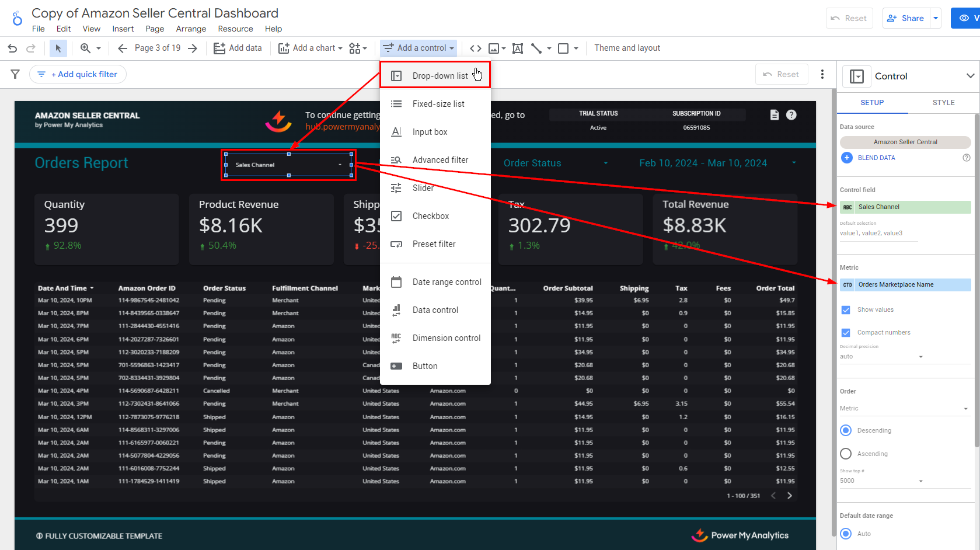Toggle the Show values checkbox
The height and width of the screenshot is (550, 980).
(846, 310)
